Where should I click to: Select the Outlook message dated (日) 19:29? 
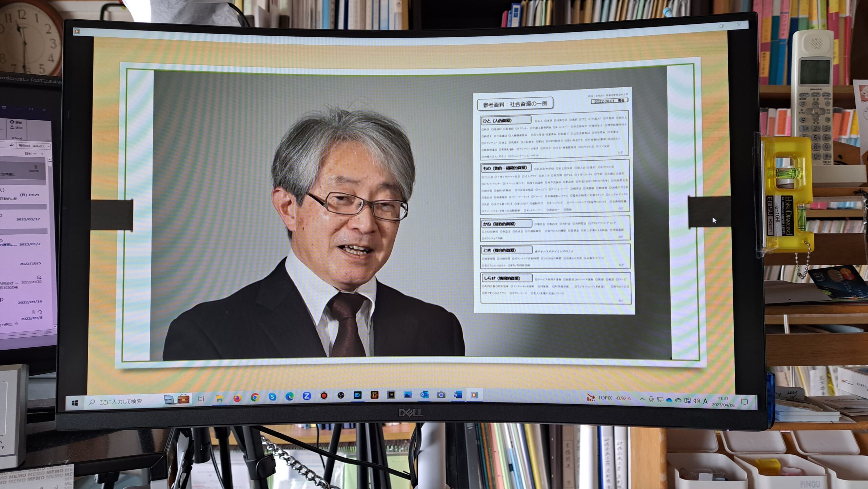click(x=24, y=195)
